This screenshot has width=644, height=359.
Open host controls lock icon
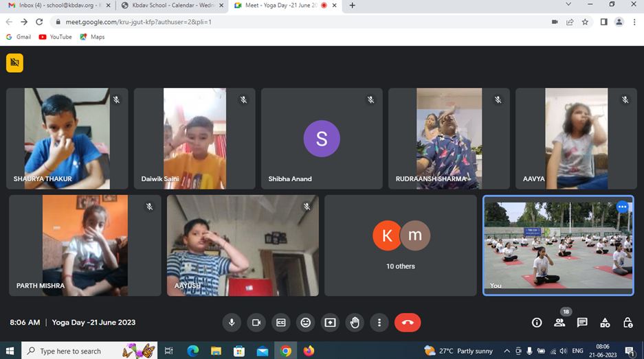pyautogui.click(x=628, y=323)
